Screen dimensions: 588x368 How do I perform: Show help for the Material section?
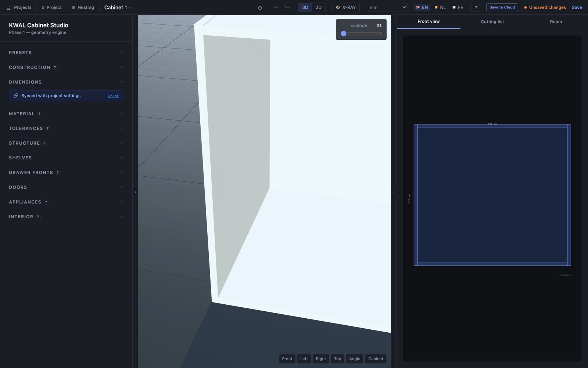[39, 114]
